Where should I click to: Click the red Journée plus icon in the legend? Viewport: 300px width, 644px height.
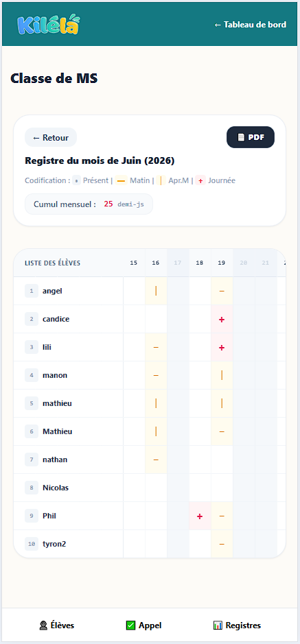[x=200, y=180]
